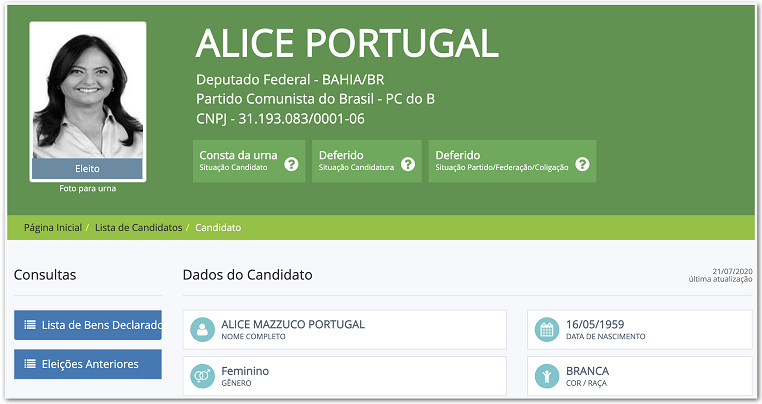The image size is (762, 404).
Task: Click the person icon next to Nome Completo
Action: pos(203,330)
